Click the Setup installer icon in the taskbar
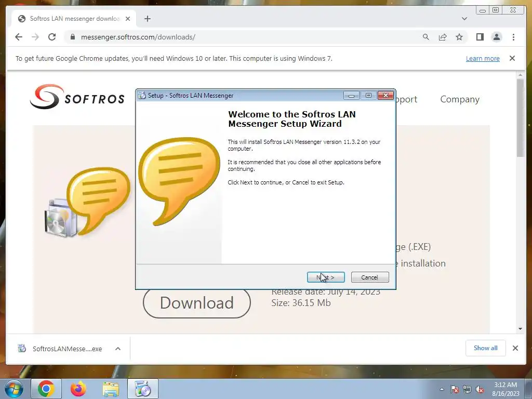 (143, 389)
